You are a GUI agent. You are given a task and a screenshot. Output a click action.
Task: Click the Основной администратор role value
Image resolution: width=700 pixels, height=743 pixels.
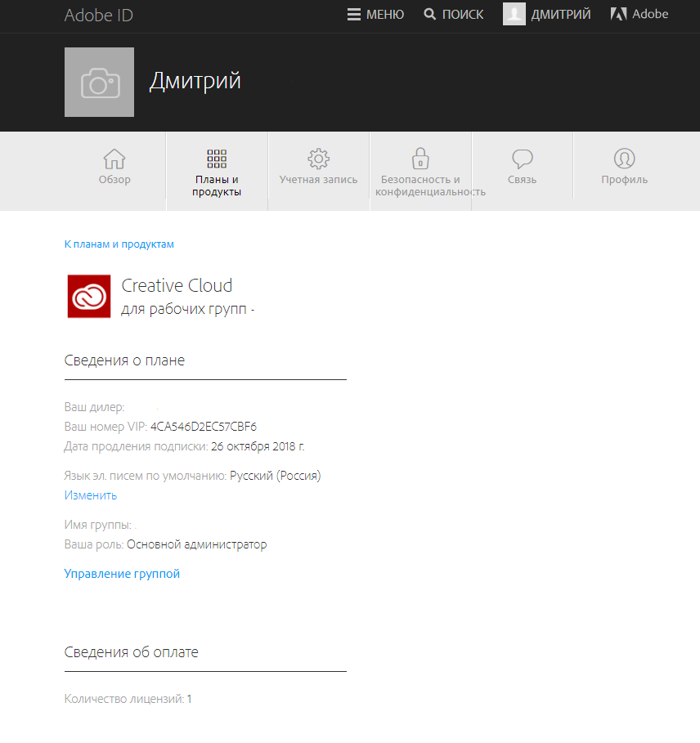coord(197,544)
